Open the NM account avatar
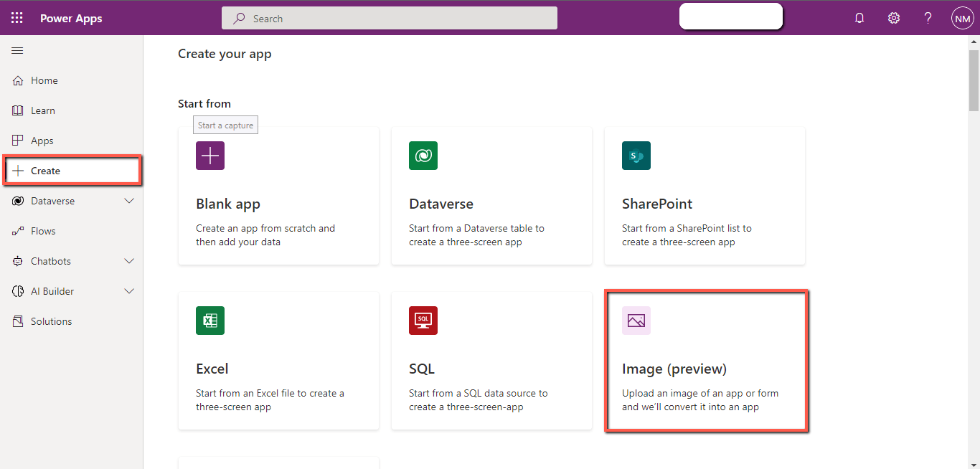 coord(962,19)
